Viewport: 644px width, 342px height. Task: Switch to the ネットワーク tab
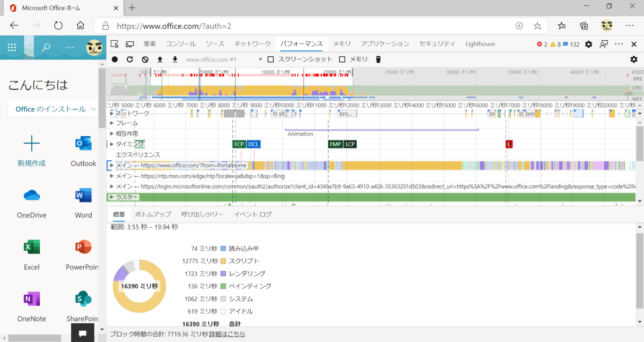[252, 44]
